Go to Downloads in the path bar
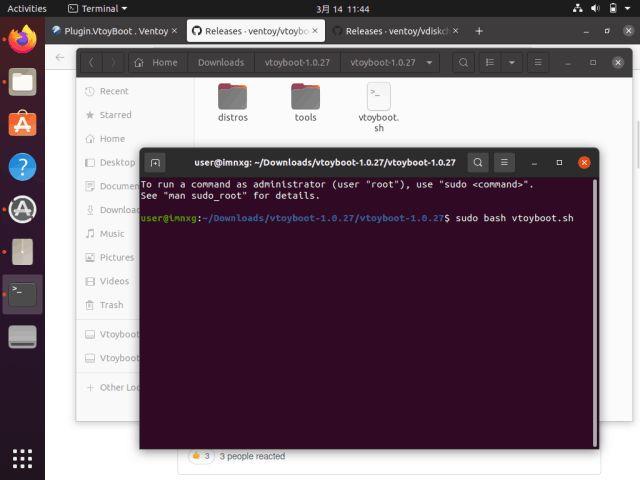The height and width of the screenshot is (480, 640). [x=221, y=62]
